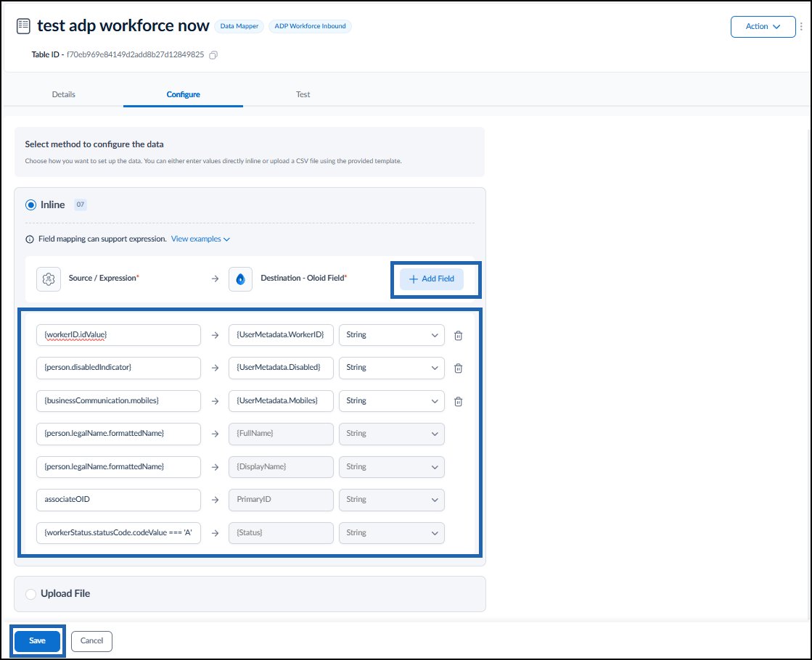Delete the workerID.idValue mapping row

[x=459, y=335]
